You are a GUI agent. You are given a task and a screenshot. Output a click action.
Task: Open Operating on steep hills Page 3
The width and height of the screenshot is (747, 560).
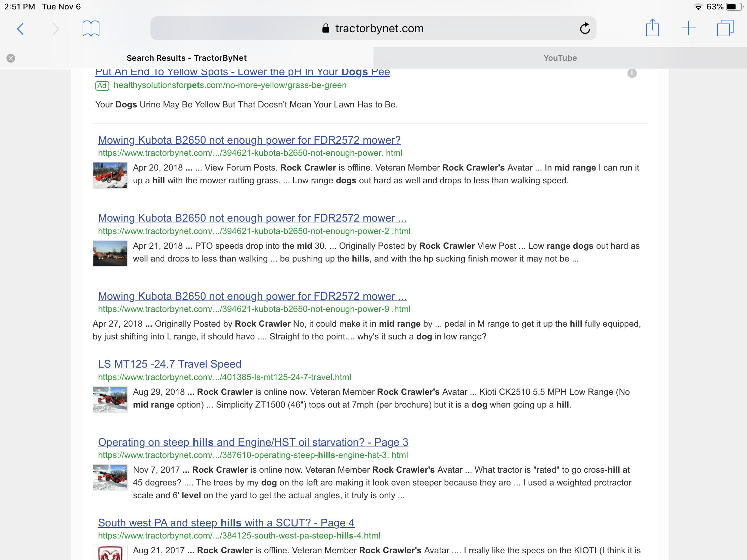[253, 442]
